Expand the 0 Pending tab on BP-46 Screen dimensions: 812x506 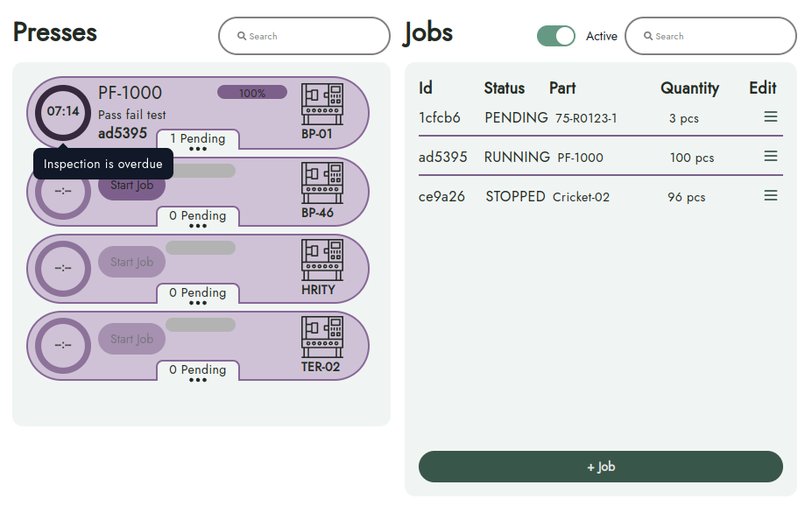pos(198,216)
